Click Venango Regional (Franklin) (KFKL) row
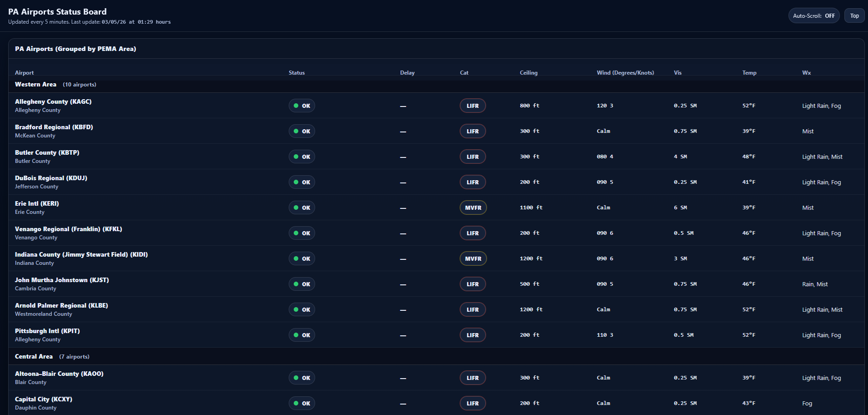Viewport: 868px width, 415px height. (x=68, y=229)
